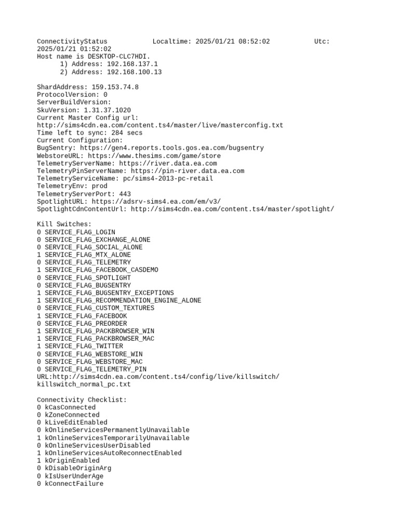The width and height of the screenshot is (399, 532).
Task: Click the kConnectFailure checklist line
Action: [x=70, y=484]
